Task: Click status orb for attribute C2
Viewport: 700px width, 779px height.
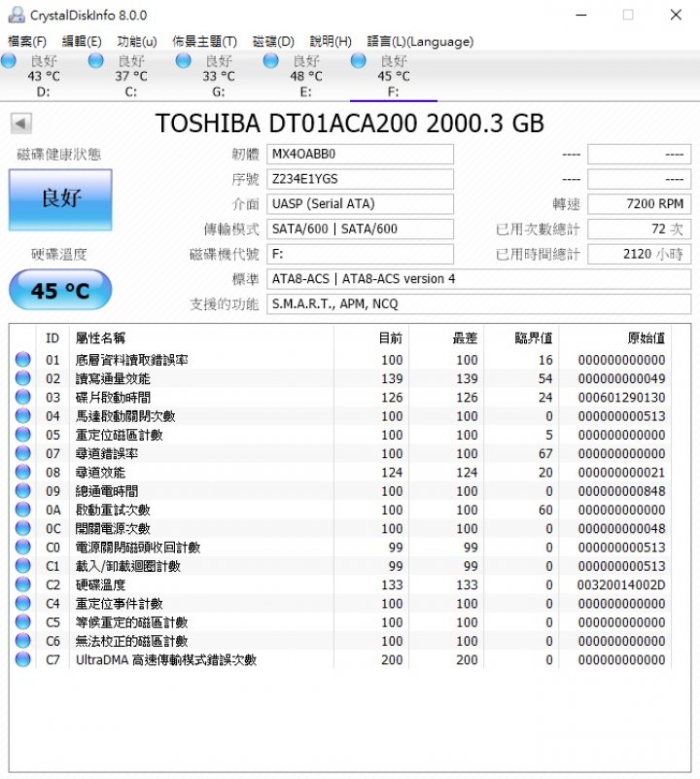Action: (23, 584)
